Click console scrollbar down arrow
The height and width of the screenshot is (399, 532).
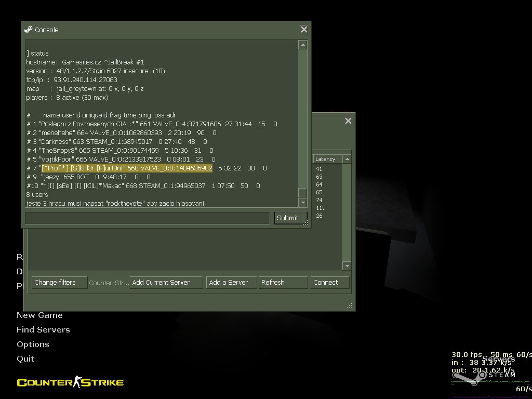point(303,202)
